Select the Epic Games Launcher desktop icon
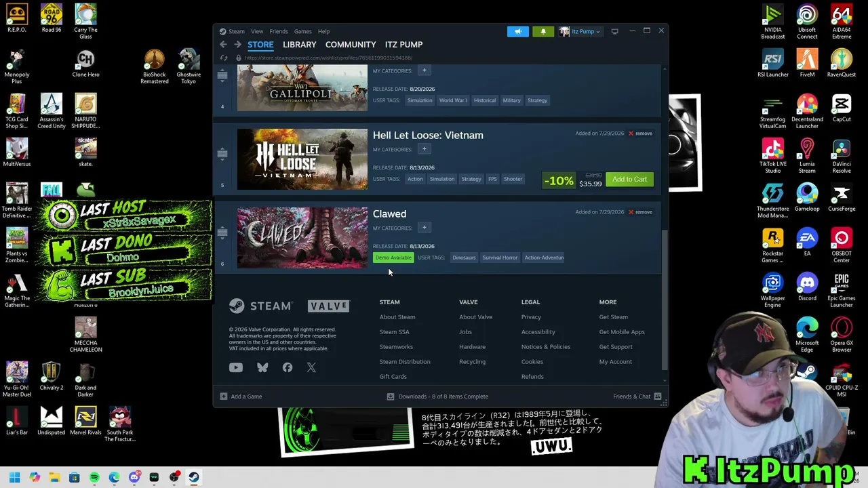This screenshot has height=488, width=868. coord(842,287)
